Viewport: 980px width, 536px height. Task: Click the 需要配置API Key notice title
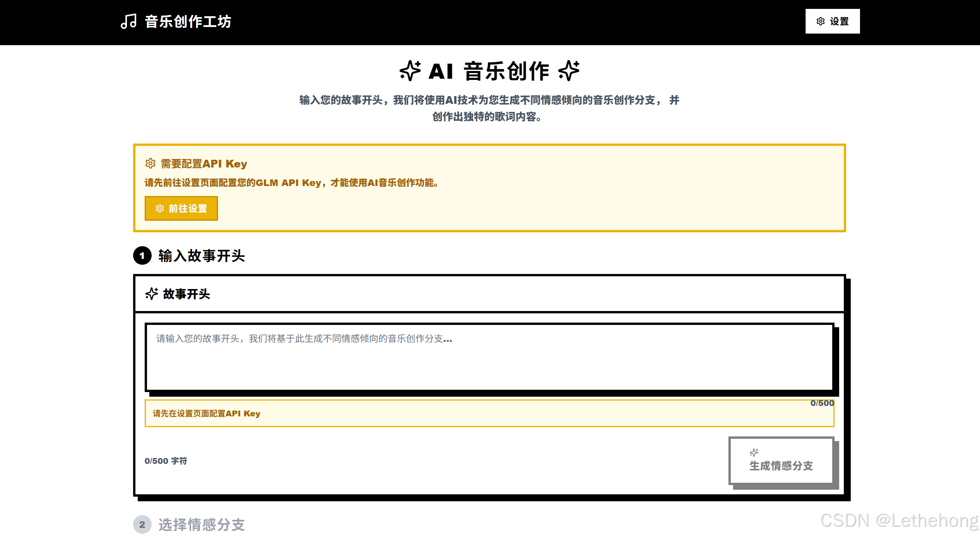pos(204,164)
